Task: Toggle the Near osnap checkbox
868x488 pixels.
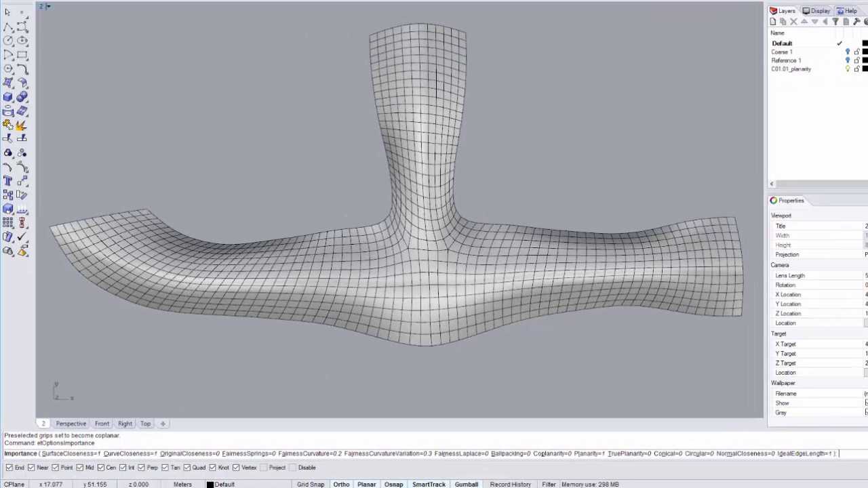Action: pos(31,468)
